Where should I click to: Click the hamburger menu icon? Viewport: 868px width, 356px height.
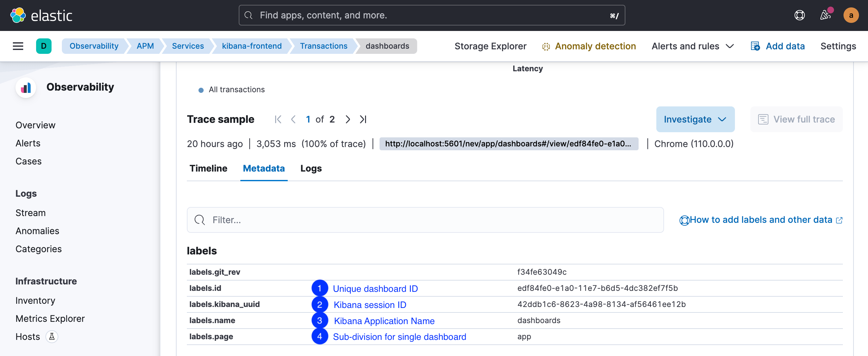coord(18,45)
